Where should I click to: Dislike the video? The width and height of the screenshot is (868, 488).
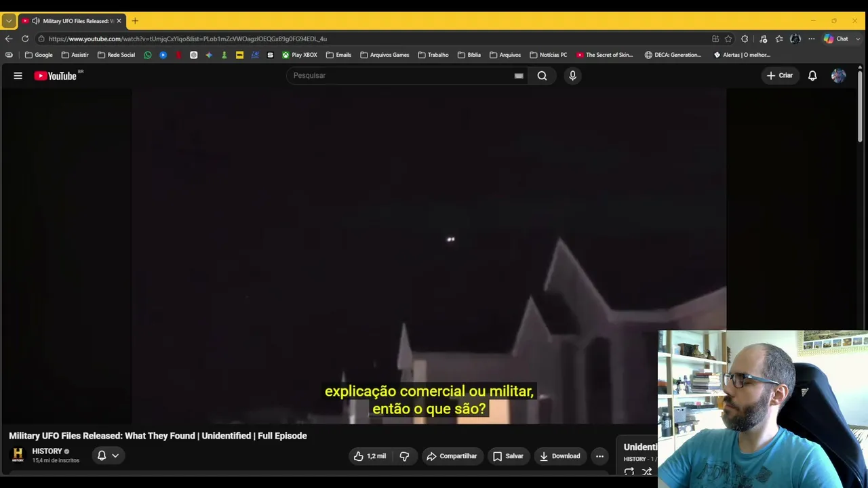coord(404,456)
